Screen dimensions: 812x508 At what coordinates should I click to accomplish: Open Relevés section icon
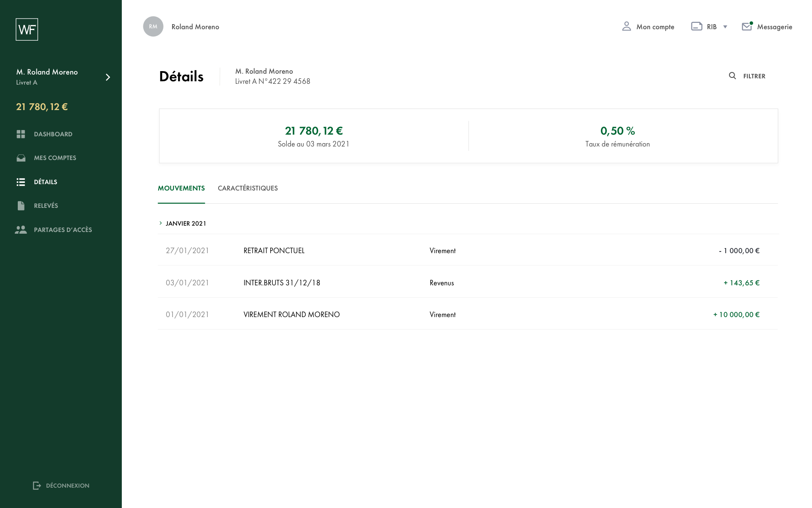tap(20, 205)
